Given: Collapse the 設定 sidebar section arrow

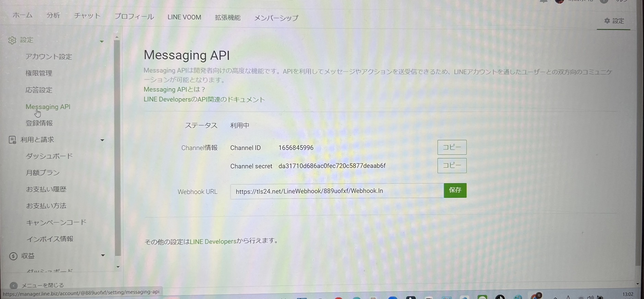Looking at the screenshot, I should pyautogui.click(x=102, y=41).
